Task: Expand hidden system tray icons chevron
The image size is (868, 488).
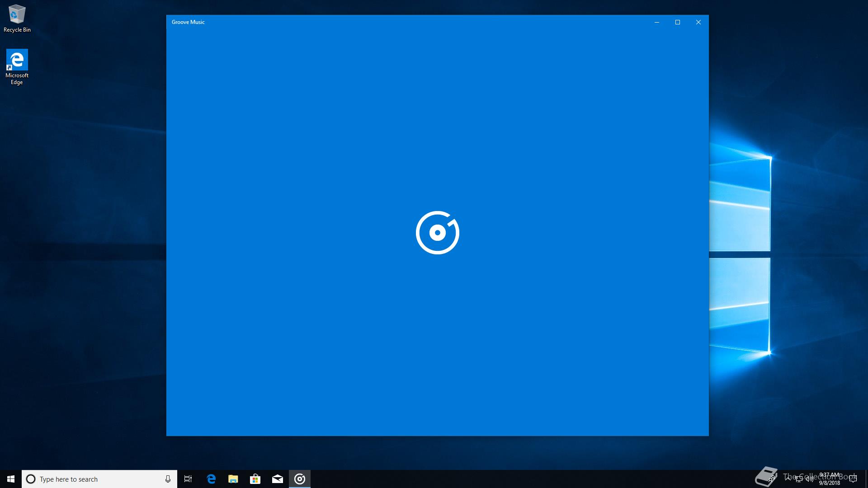Action: (788, 479)
